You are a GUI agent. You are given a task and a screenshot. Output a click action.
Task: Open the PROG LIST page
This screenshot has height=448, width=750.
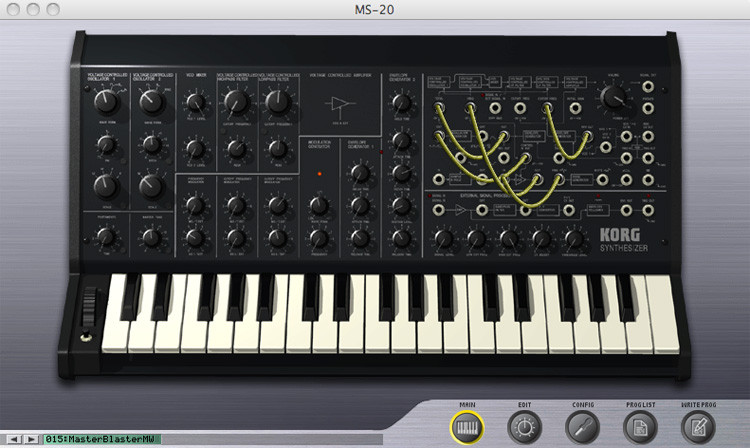tap(640, 427)
